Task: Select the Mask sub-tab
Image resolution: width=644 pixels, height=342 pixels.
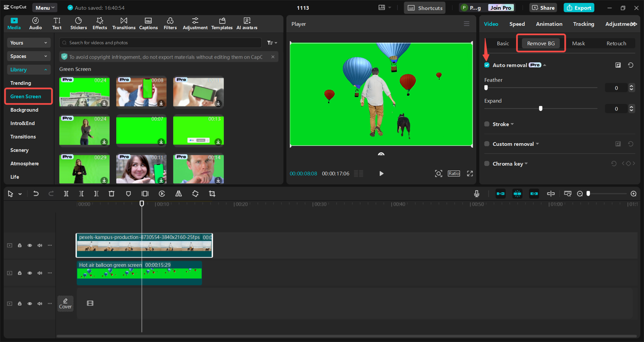Action: [x=579, y=43]
